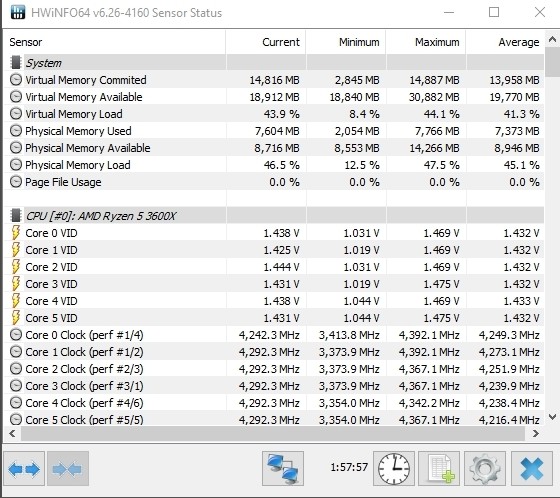Open sensor settings with the gear button
The image size is (560, 498).
pos(485,468)
